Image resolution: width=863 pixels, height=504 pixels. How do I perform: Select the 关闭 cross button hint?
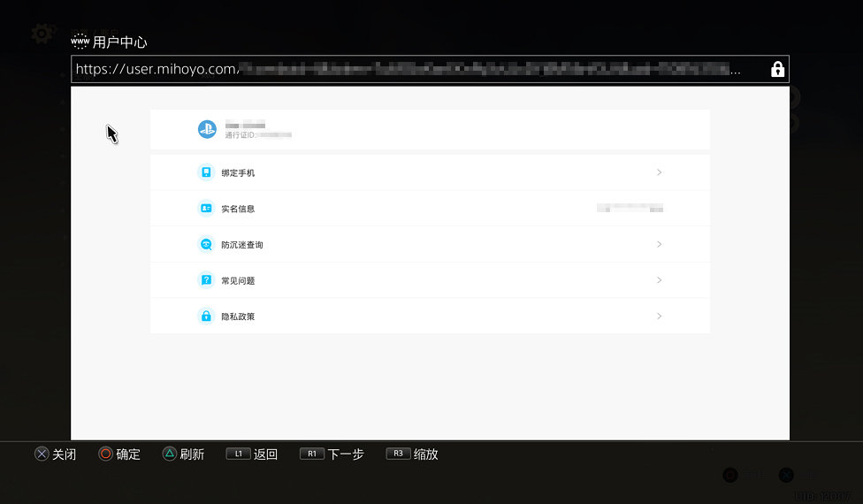pyautogui.click(x=56, y=454)
